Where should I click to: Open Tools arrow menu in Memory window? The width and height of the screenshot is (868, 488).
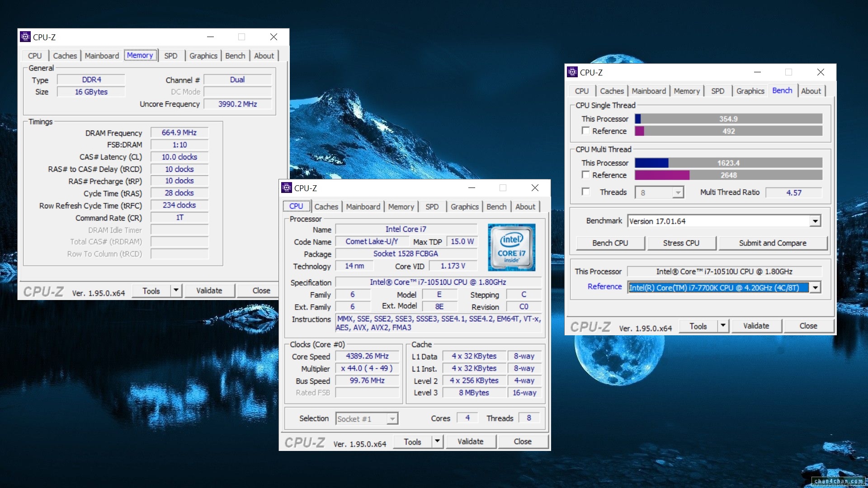(176, 291)
